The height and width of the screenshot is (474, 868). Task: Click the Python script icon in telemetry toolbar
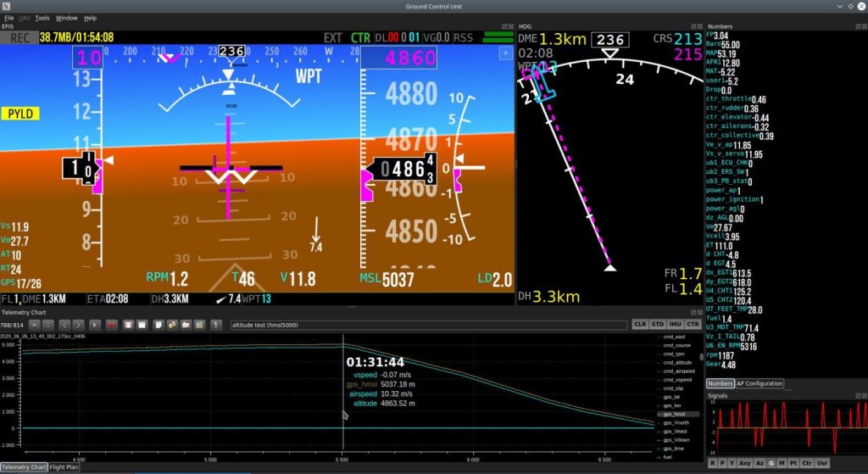[x=171, y=325]
